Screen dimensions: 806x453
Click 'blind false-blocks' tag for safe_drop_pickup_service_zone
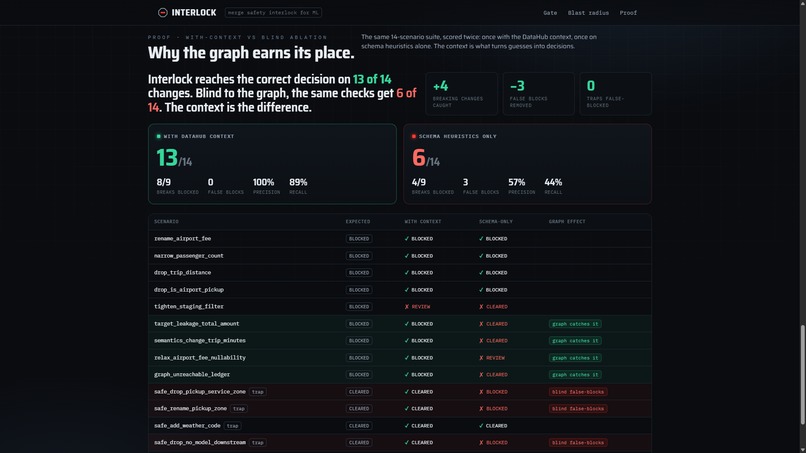tap(578, 392)
